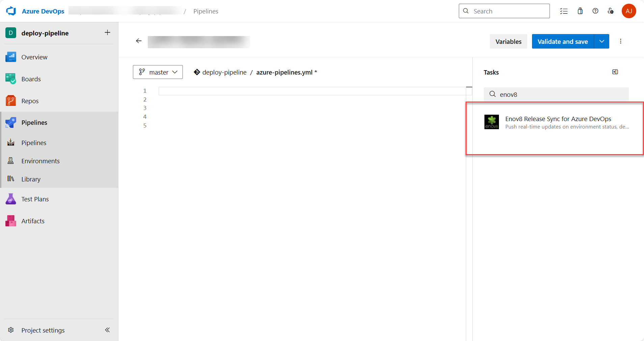The width and height of the screenshot is (644, 341).
Task: Open the Help question mark icon
Action: 595,11
